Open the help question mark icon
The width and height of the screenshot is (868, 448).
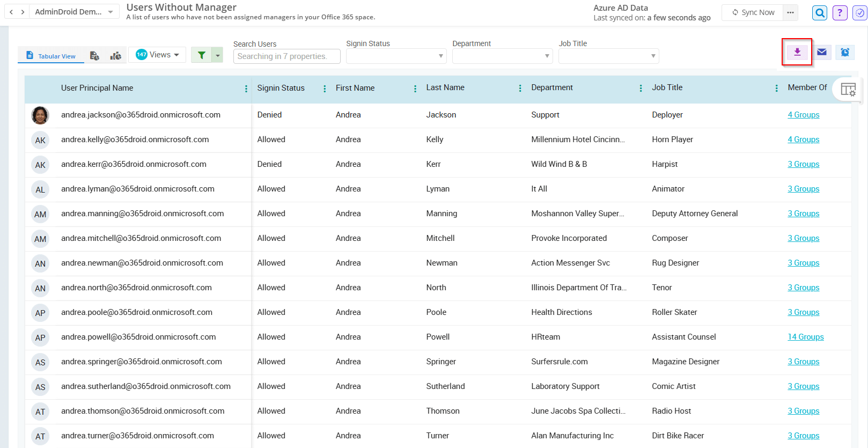[840, 13]
